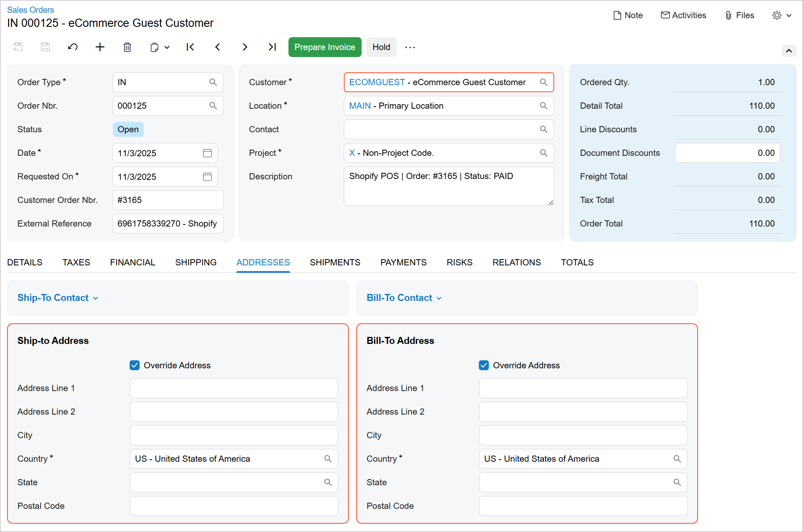Screen dimensions: 803x532
Task: Click the Description text area
Action: (449, 186)
